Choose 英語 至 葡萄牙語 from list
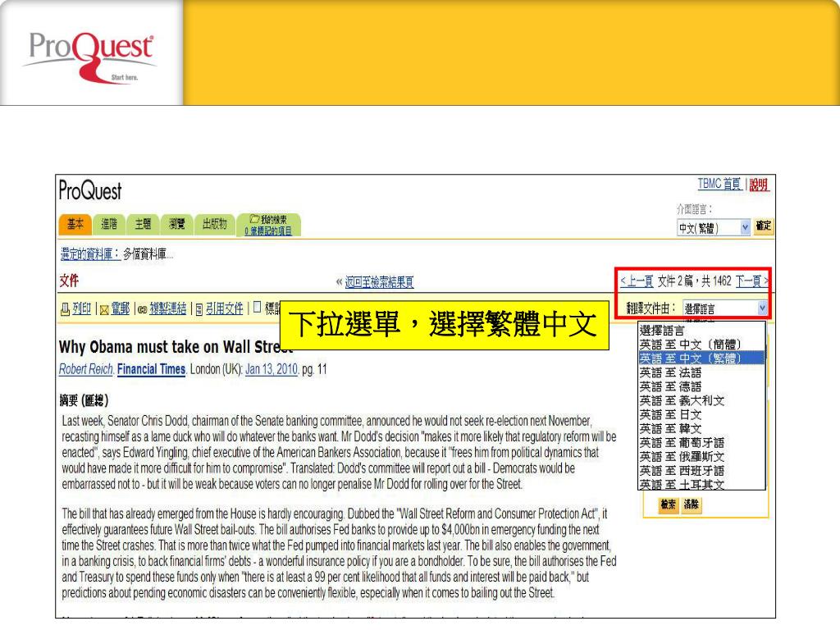The image size is (840, 630). [701, 442]
